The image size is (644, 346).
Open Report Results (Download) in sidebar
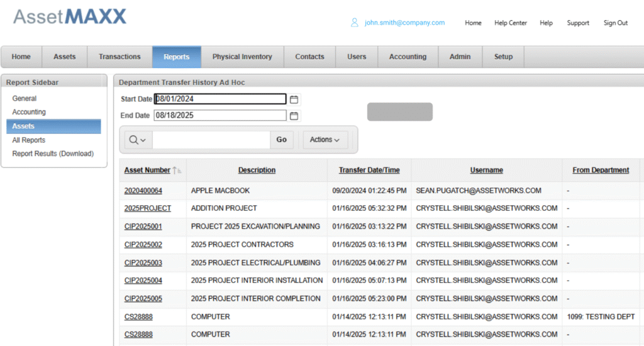[x=53, y=153]
